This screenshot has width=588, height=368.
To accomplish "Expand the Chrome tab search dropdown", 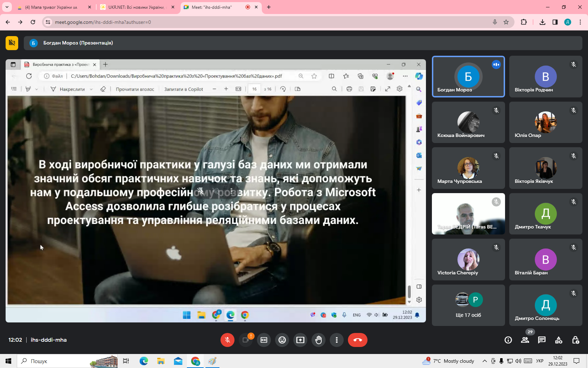I will [x=7, y=7].
